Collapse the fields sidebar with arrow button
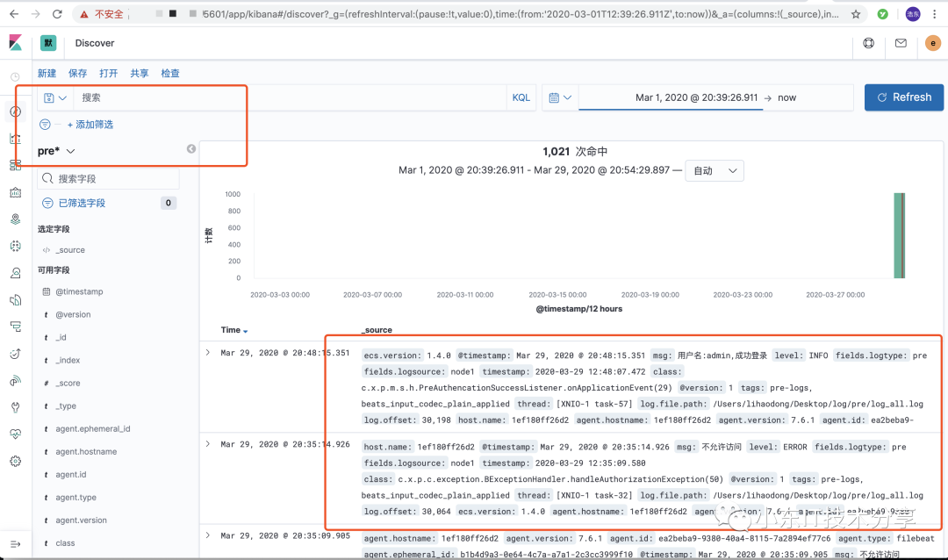The width and height of the screenshot is (948, 560). coord(191,148)
